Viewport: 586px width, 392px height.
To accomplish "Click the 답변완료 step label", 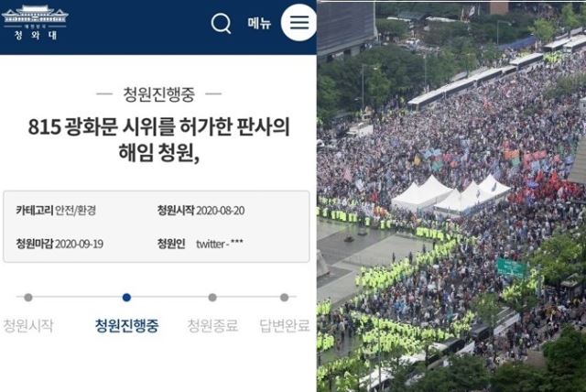I will 285,325.
